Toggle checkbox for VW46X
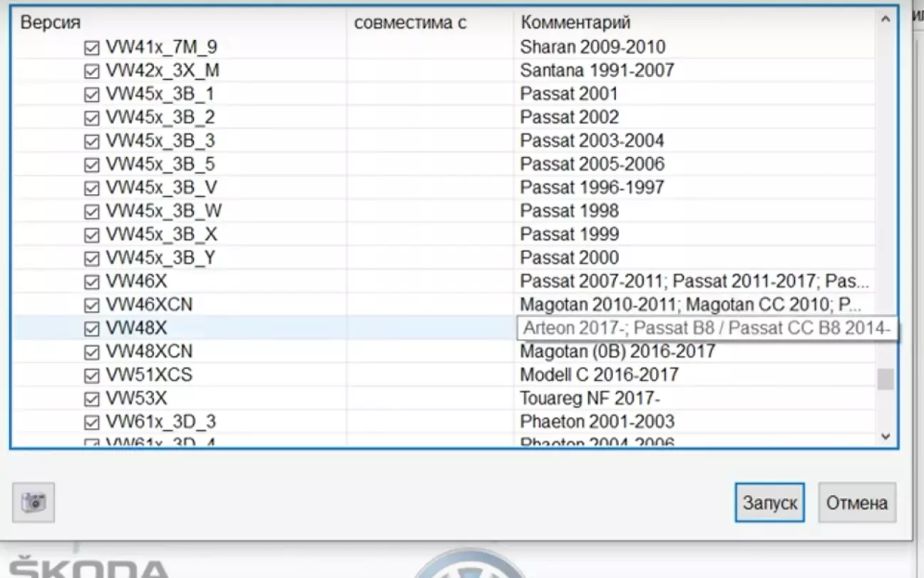 click(x=91, y=282)
